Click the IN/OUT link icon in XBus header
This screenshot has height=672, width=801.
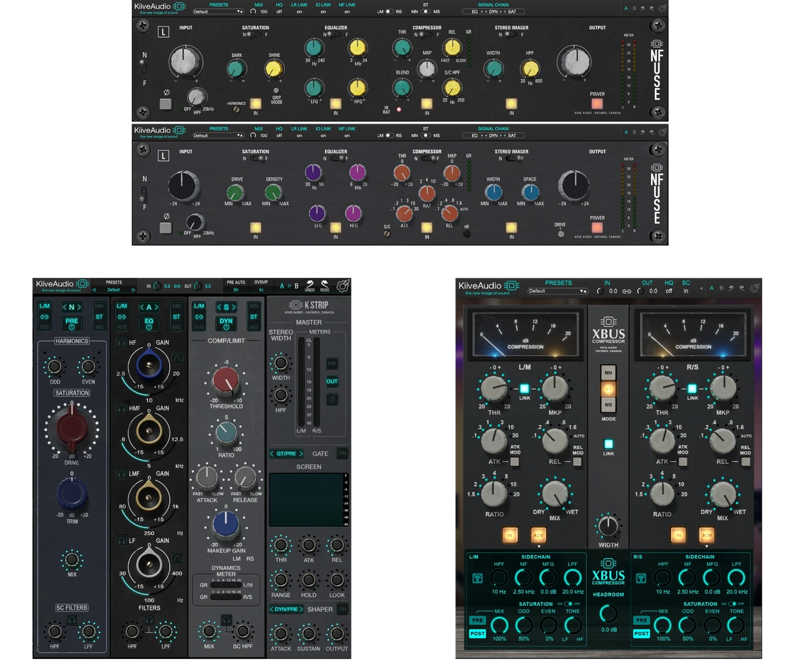tap(626, 291)
